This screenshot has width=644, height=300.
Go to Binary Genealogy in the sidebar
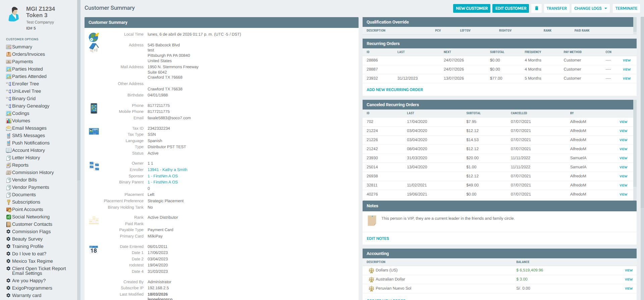(31, 106)
